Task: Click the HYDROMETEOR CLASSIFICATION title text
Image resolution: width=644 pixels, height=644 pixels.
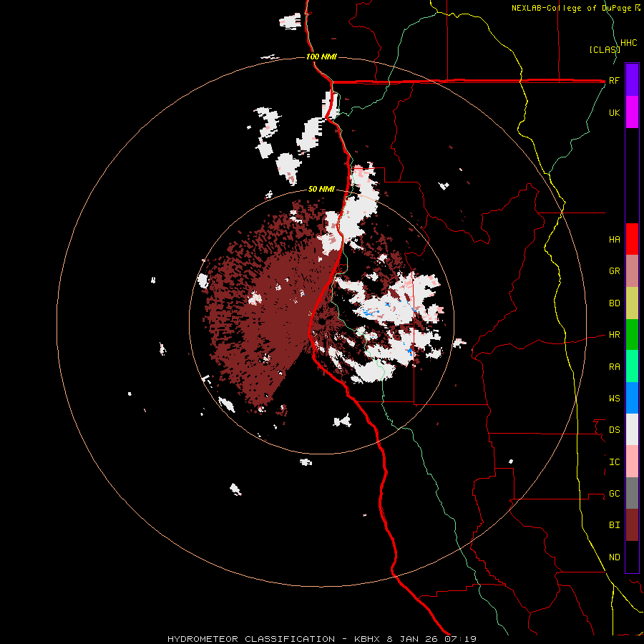Action: [251, 639]
